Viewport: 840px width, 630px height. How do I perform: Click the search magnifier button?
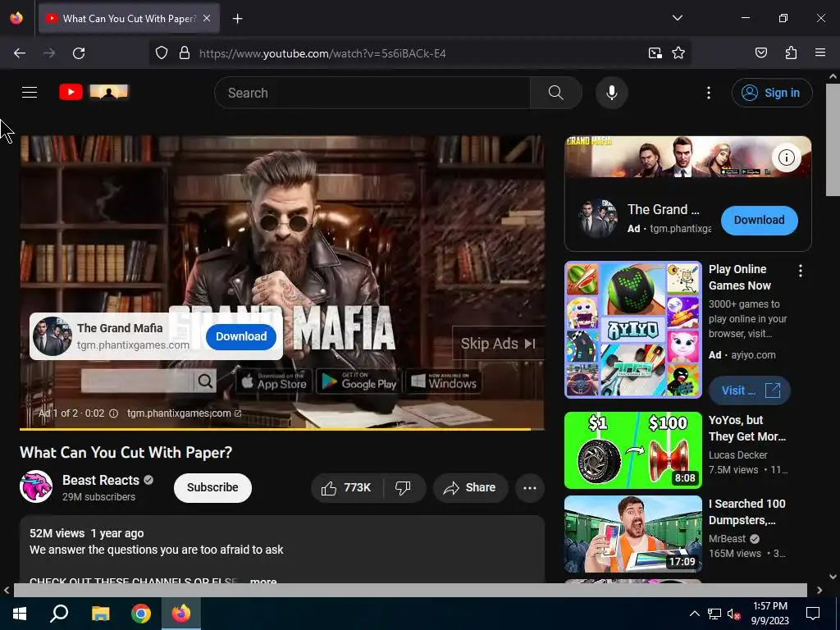(x=555, y=93)
